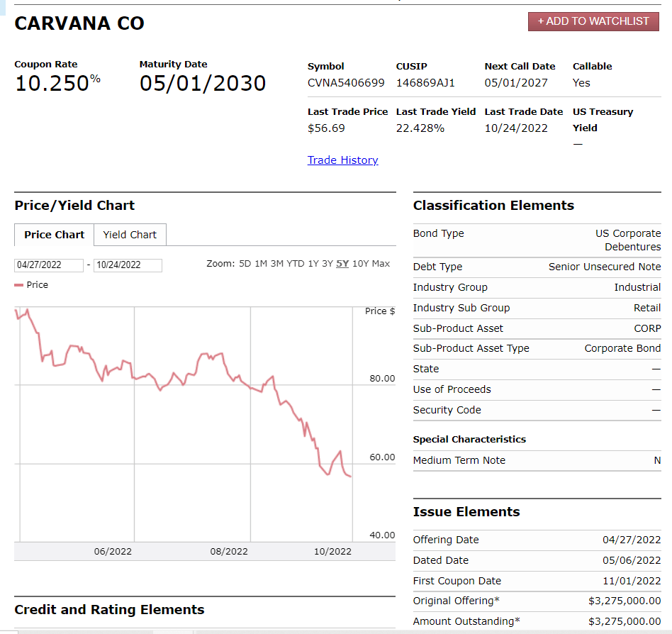Select the Price Chart tab
This screenshot has width=672, height=634.
pyautogui.click(x=54, y=235)
